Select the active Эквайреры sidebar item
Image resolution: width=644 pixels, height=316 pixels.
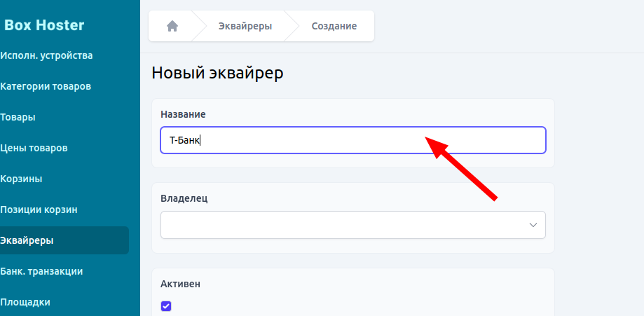[27, 240]
